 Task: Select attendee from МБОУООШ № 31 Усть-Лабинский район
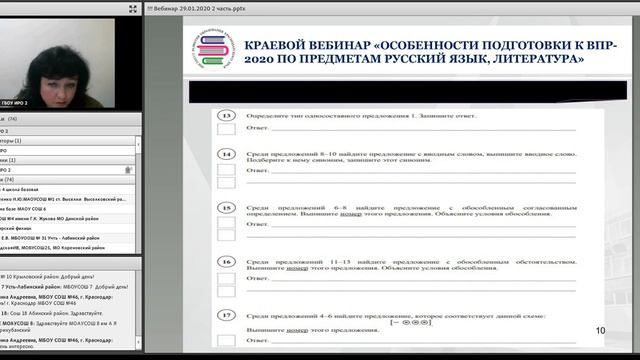pos(67,238)
